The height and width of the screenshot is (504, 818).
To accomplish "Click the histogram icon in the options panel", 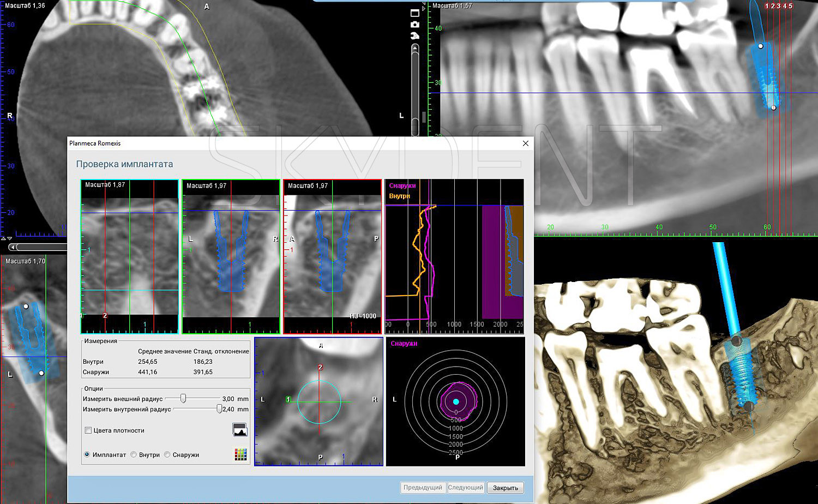I will 240,430.
